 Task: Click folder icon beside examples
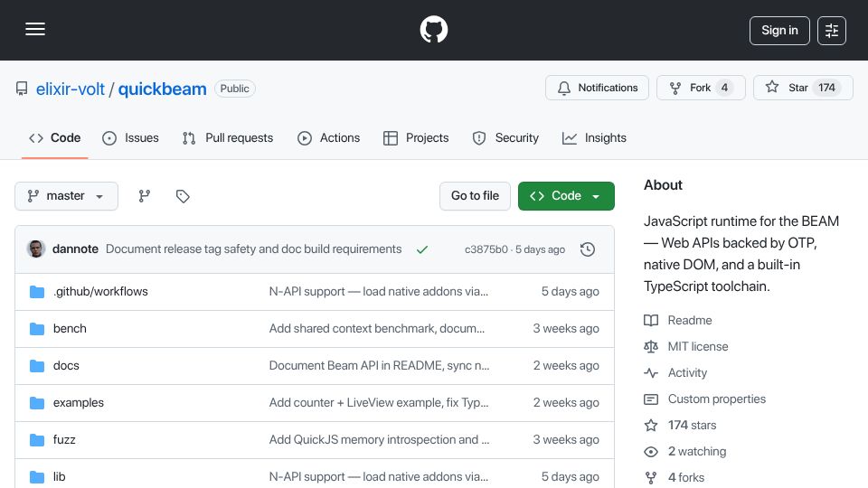pos(37,403)
